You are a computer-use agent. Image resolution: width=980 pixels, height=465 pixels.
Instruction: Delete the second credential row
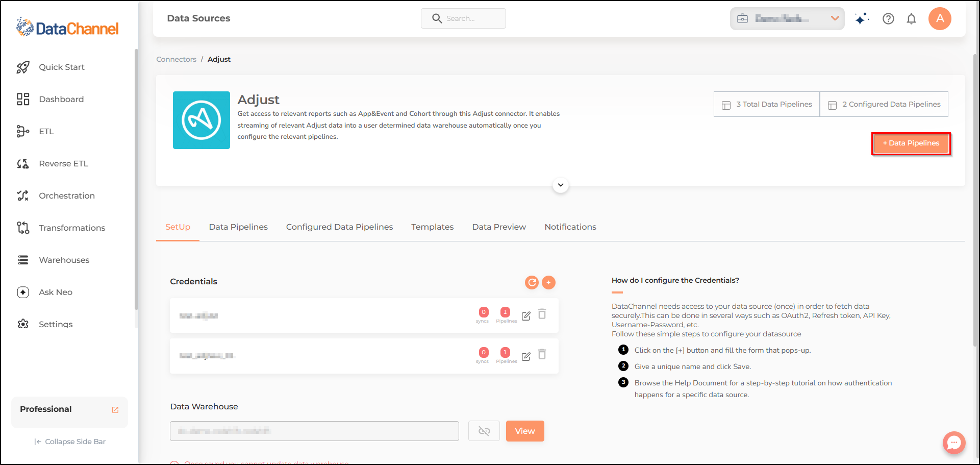pyautogui.click(x=542, y=354)
